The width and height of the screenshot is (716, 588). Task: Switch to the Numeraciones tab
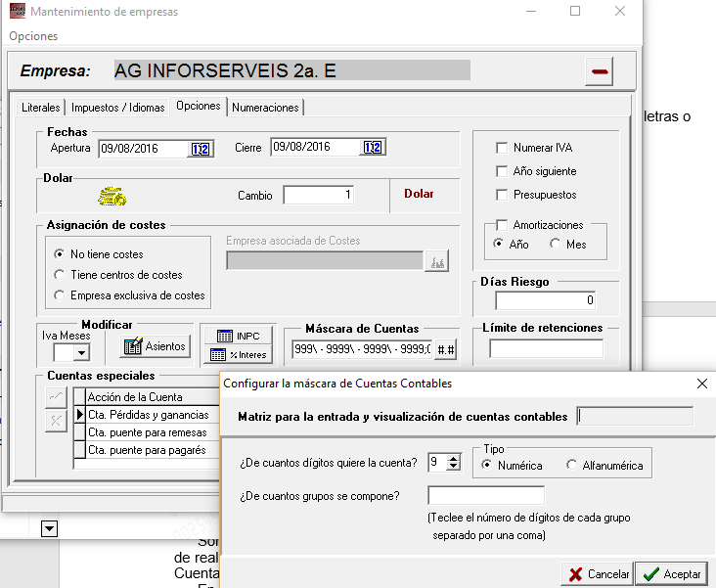tap(265, 108)
